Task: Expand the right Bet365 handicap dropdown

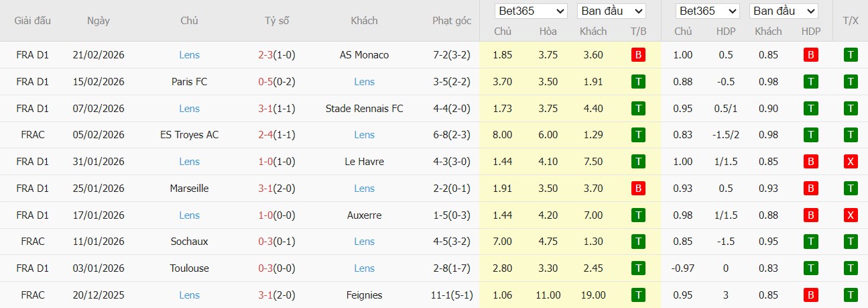Action: click(707, 11)
